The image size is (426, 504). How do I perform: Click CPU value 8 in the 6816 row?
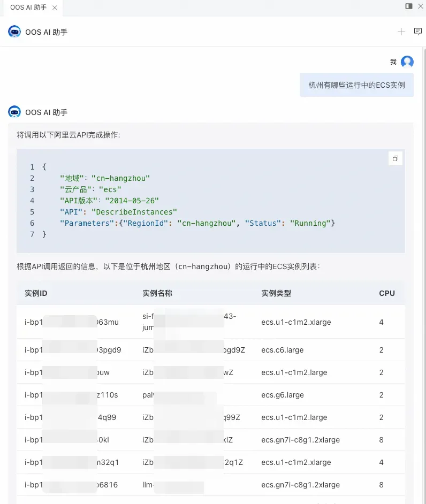(381, 485)
